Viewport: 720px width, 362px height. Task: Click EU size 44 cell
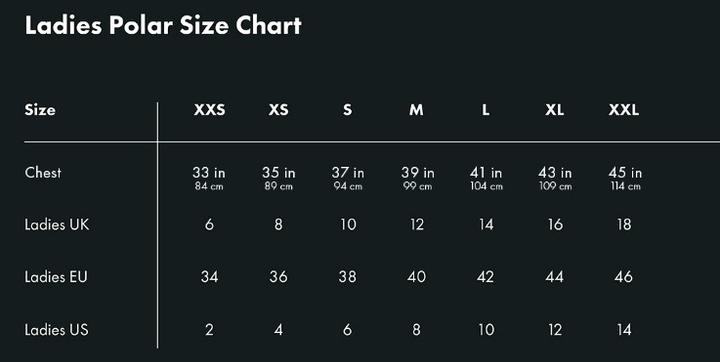tap(555, 277)
